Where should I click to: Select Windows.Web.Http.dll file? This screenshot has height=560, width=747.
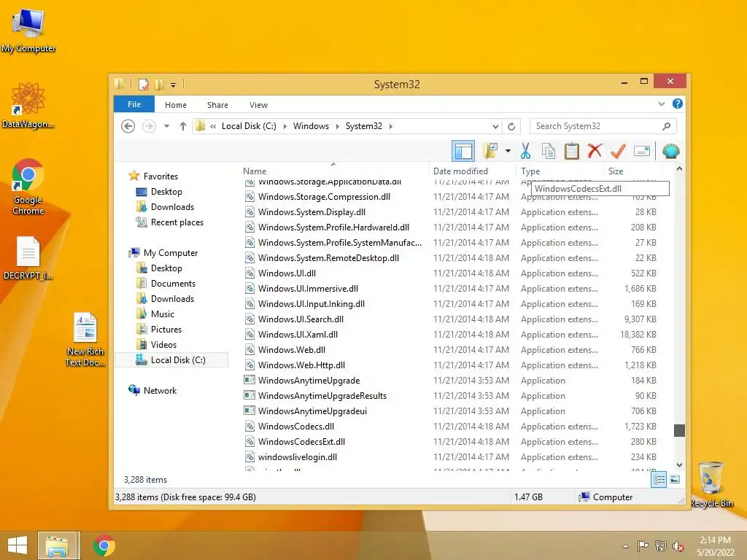pos(301,365)
